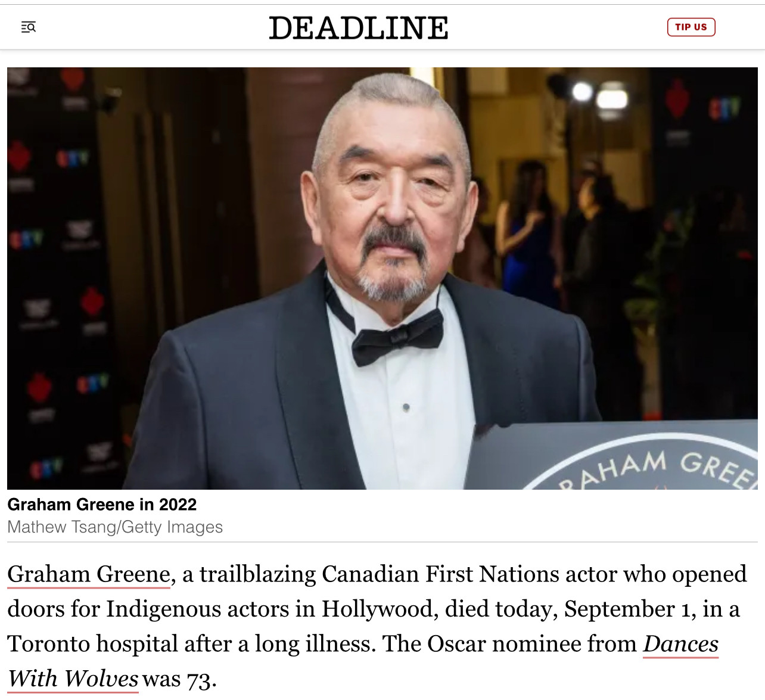Click the caption Graham Greene in 2022

pos(102,505)
